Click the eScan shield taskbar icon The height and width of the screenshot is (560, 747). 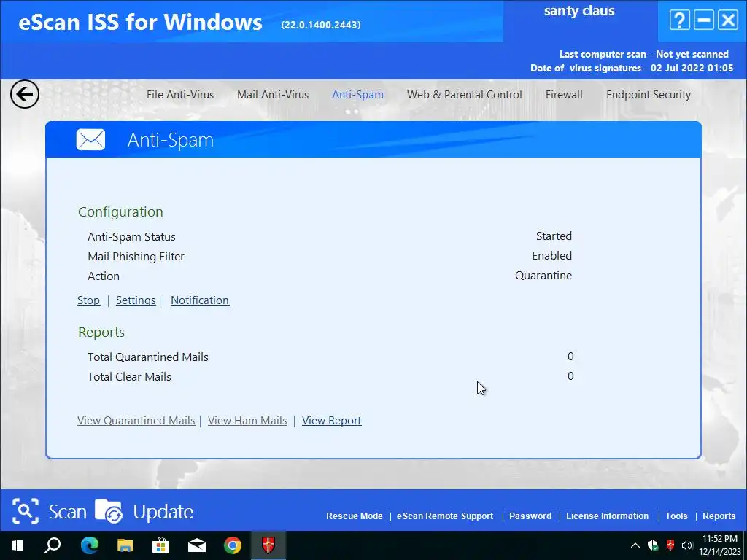[268, 545]
